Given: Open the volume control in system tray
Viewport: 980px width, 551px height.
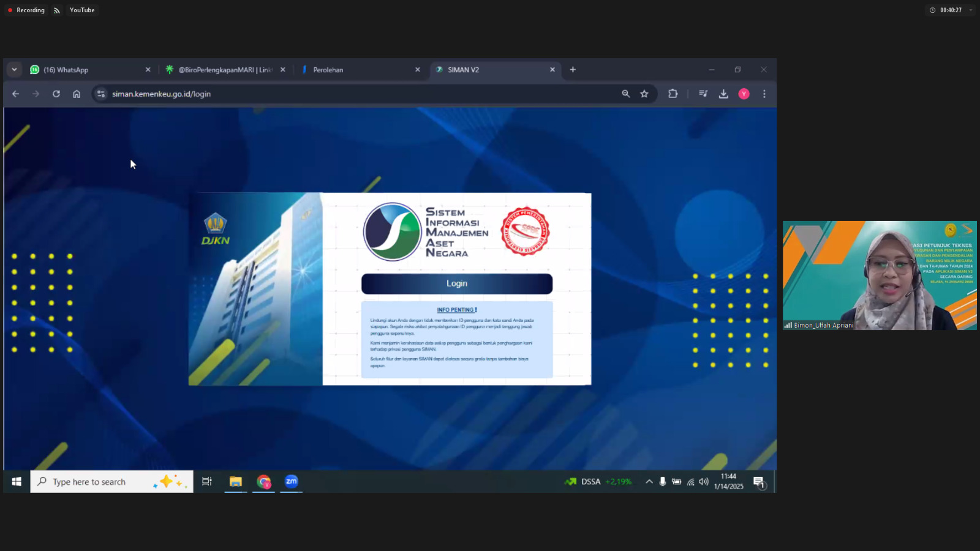Looking at the screenshot, I should 704,482.
